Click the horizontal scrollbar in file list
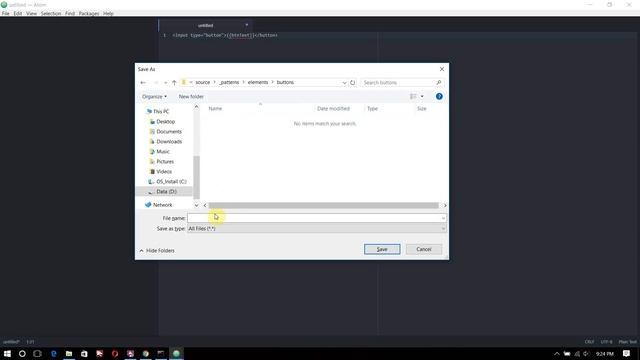The width and height of the screenshot is (640, 360). coord(323,205)
